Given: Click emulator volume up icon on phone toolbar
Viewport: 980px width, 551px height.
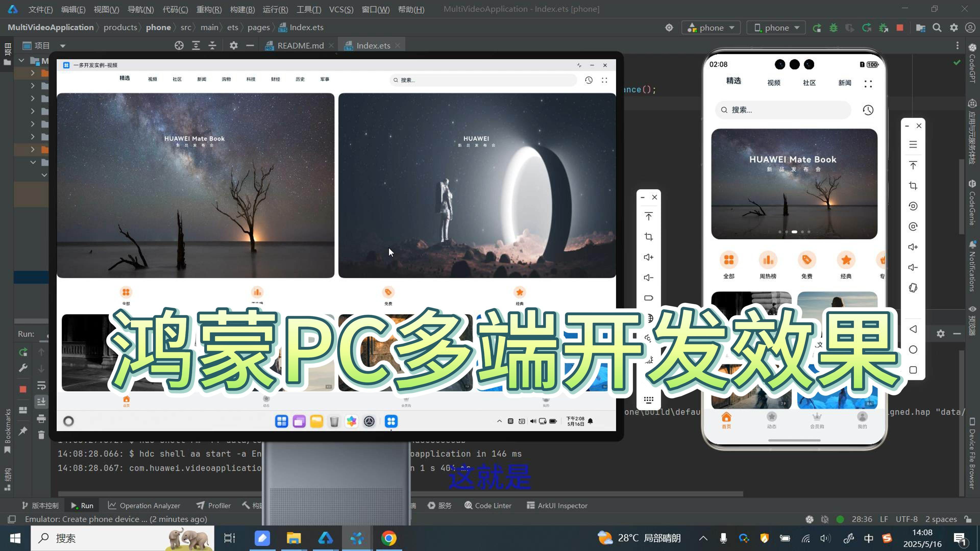Looking at the screenshot, I should [913, 247].
